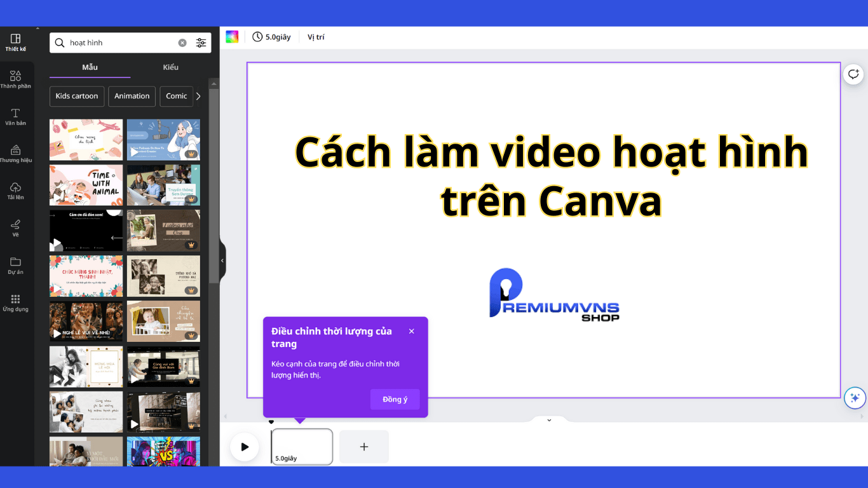The width and height of the screenshot is (868, 488).
Task: Open the comment icon beside the canvas
Action: [854, 73]
